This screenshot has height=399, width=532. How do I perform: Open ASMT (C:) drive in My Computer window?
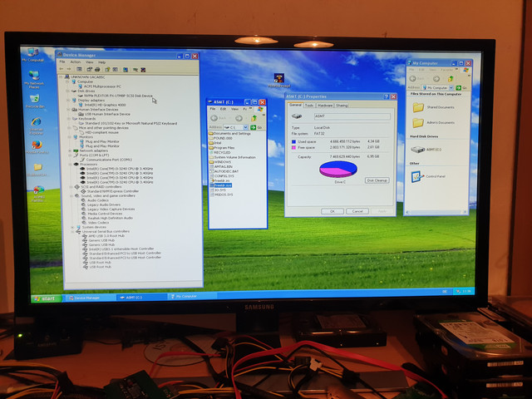426,150
